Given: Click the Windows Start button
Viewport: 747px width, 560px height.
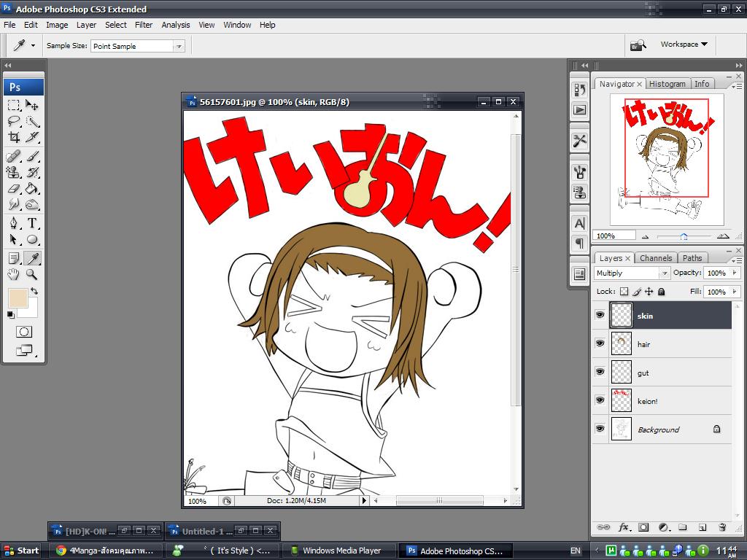Looking at the screenshot, I should tap(22, 551).
